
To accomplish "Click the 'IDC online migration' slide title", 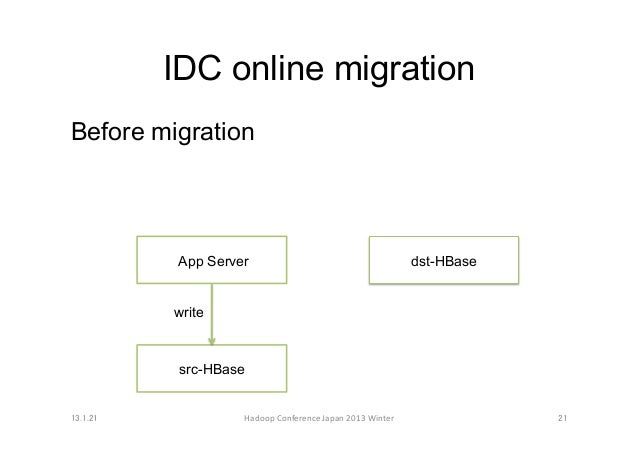I will (319, 68).
